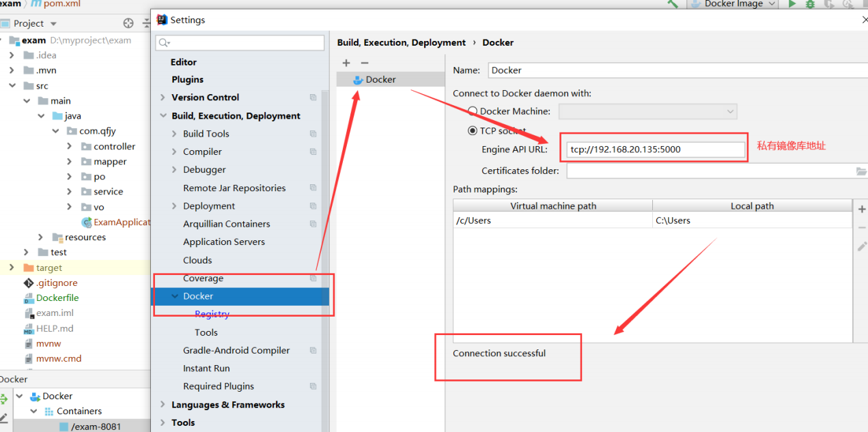
Task: Click the Engine API URL field
Action: point(656,149)
